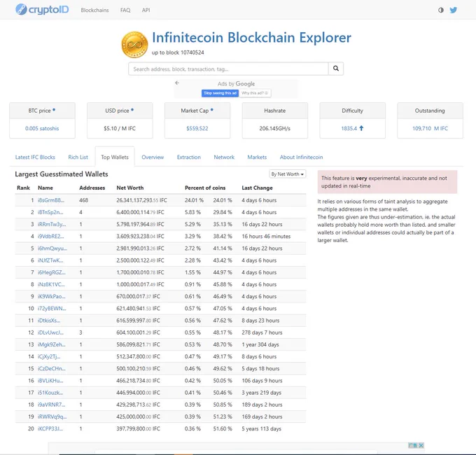This screenshot has width=476, height=455.
Task: Switch to the Rich List tab
Action: 78,157
